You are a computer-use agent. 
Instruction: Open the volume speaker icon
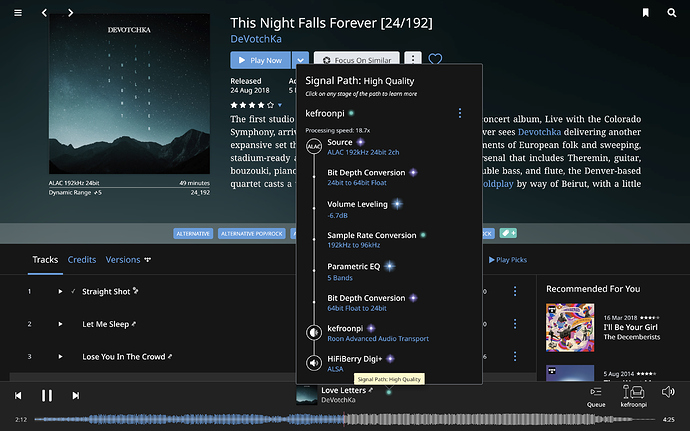click(x=668, y=392)
